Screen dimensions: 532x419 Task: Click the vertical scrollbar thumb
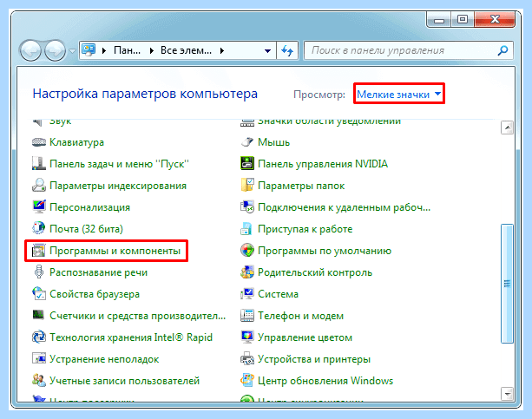pyautogui.click(x=507, y=284)
